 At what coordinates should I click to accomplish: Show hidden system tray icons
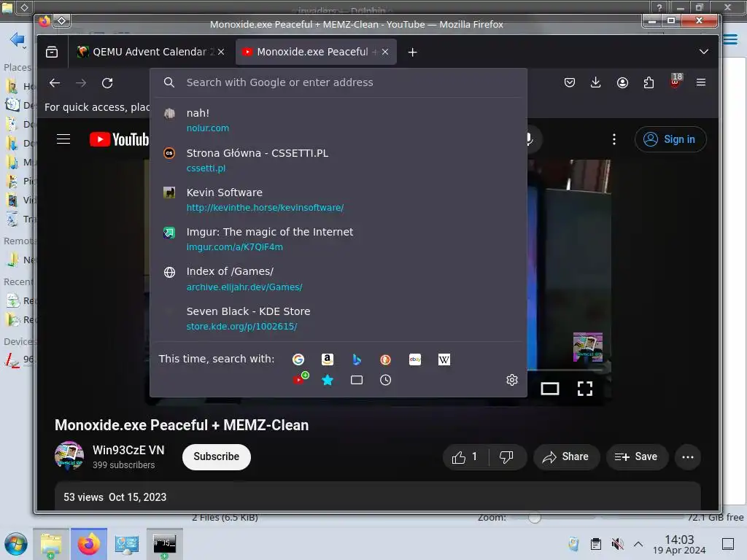(638, 544)
